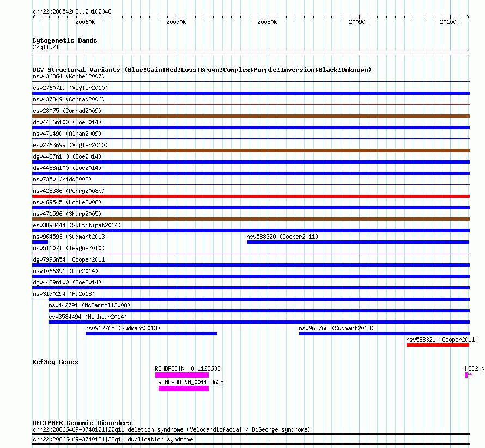
Task: Click the HIC2 gene arrow glyph
Action: [x=468, y=375]
